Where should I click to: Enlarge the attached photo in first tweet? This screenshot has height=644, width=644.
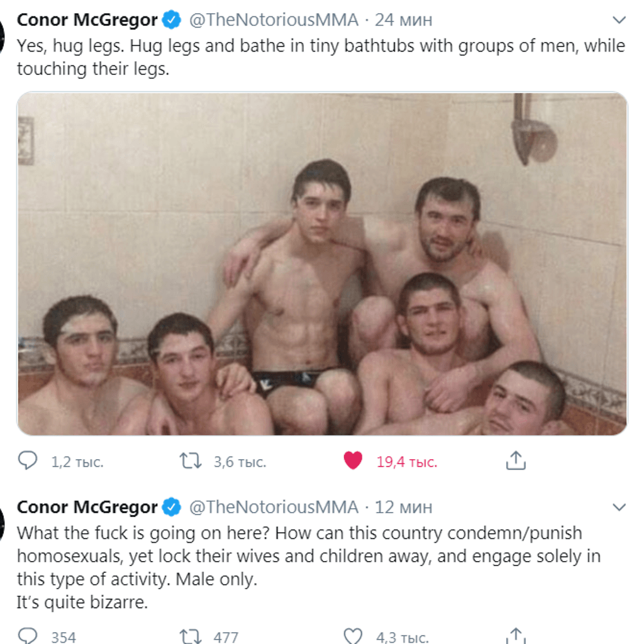tap(322, 264)
